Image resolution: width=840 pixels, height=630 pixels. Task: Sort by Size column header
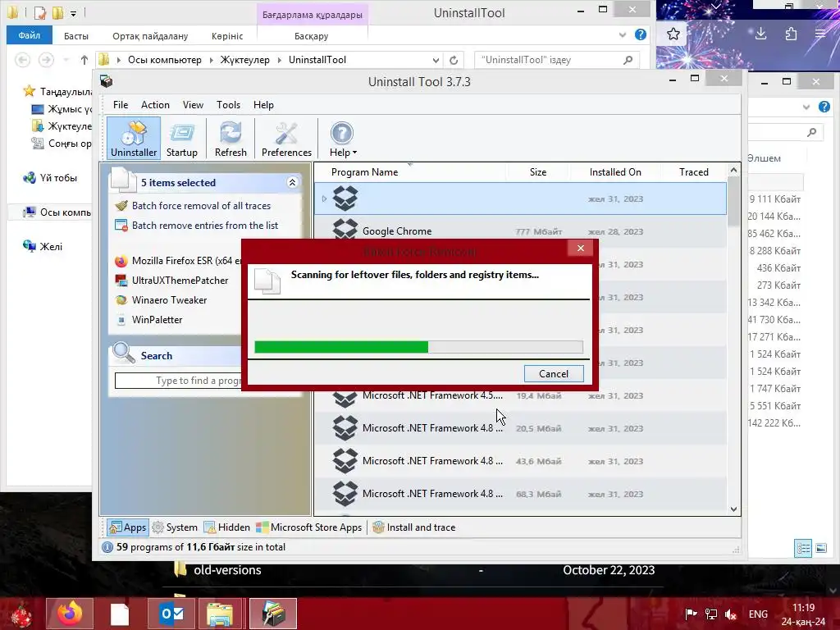click(538, 172)
